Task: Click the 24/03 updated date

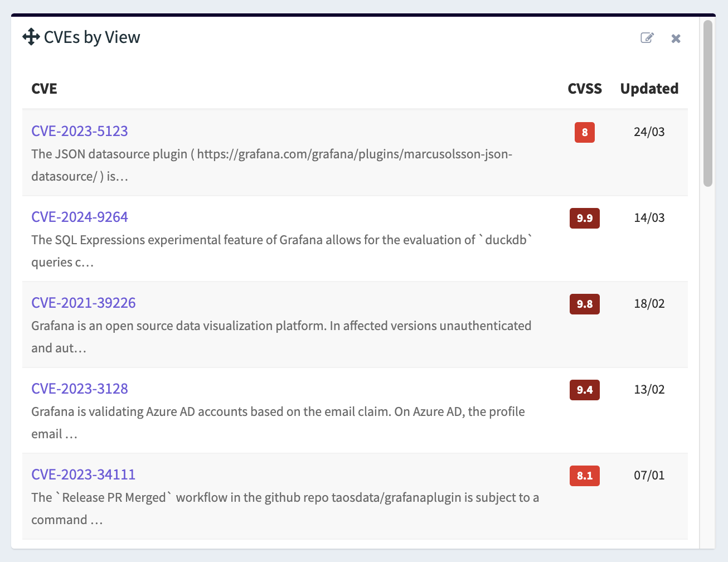Action: coord(649,132)
